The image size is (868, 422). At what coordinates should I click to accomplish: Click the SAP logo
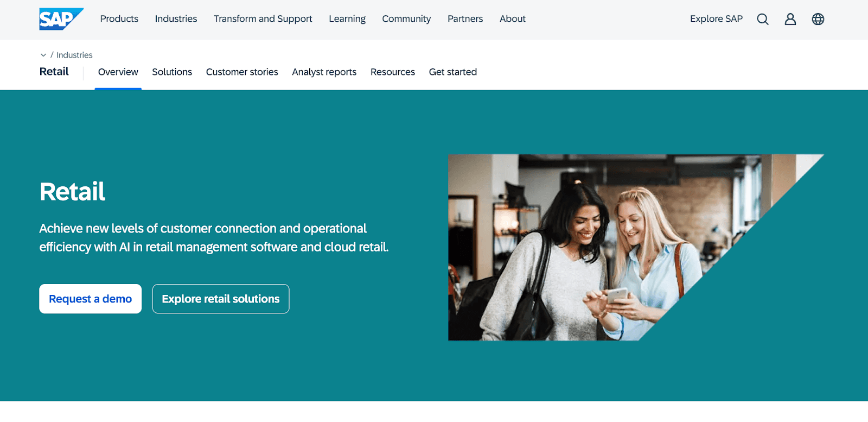(61, 19)
